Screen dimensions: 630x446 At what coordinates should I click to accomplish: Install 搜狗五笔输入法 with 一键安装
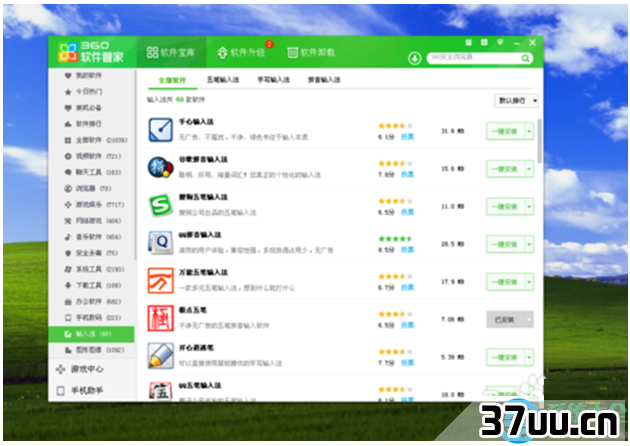coord(505,207)
